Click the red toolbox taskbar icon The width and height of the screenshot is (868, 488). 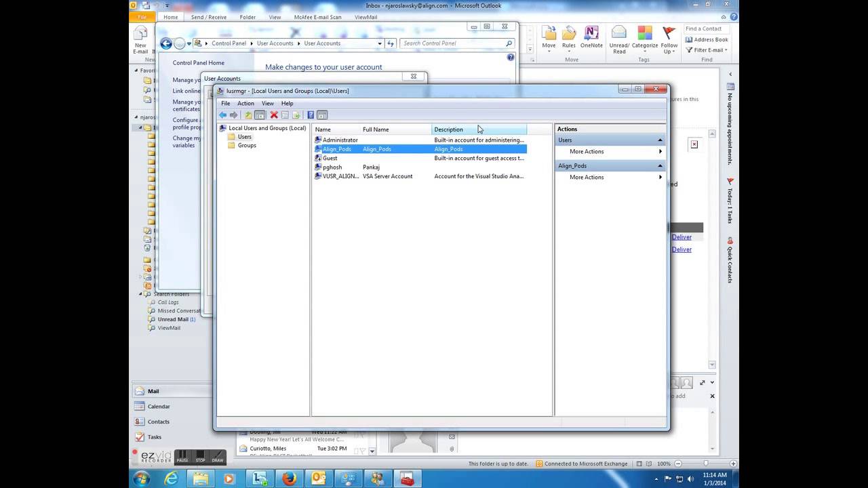pyautogui.click(x=407, y=479)
